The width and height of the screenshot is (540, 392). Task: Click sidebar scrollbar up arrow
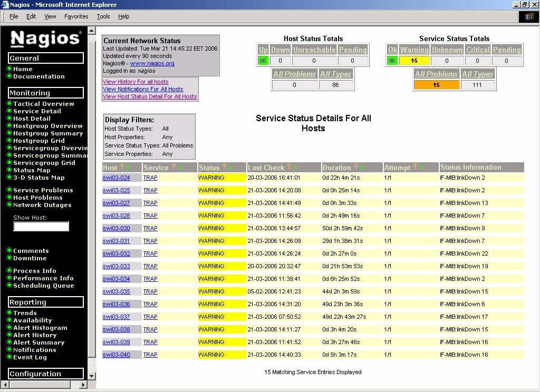pos(92,30)
